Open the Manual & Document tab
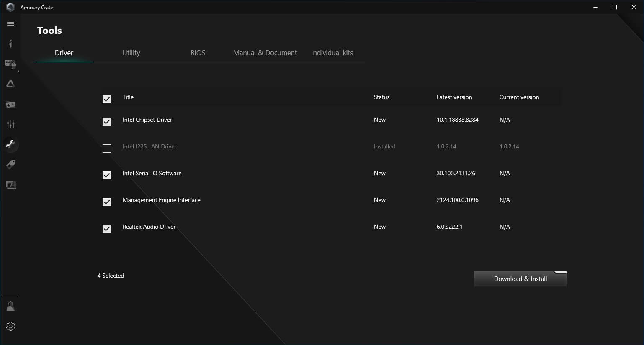This screenshot has width=644, height=345. (265, 53)
